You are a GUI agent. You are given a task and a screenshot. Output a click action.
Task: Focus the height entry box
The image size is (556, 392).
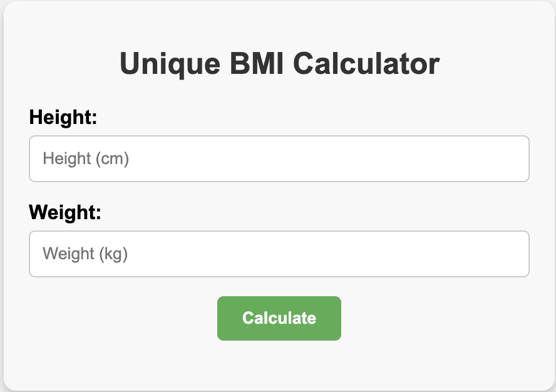pos(279,159)
